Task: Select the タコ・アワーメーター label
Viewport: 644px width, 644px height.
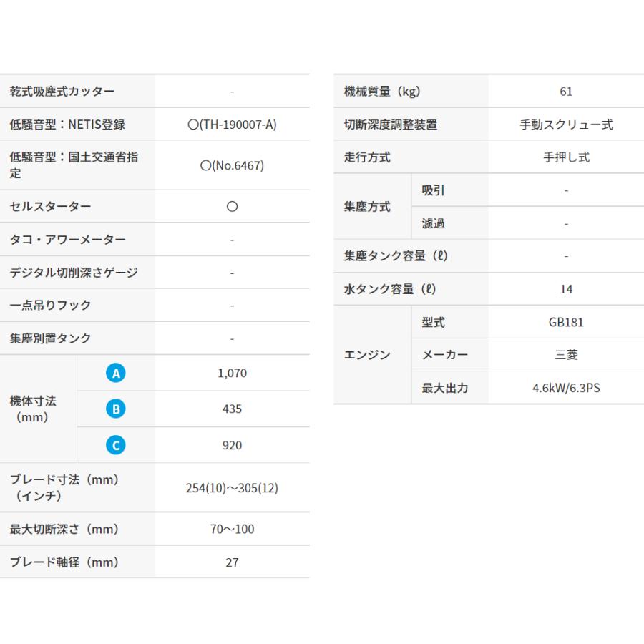Action: click(67, 240)
